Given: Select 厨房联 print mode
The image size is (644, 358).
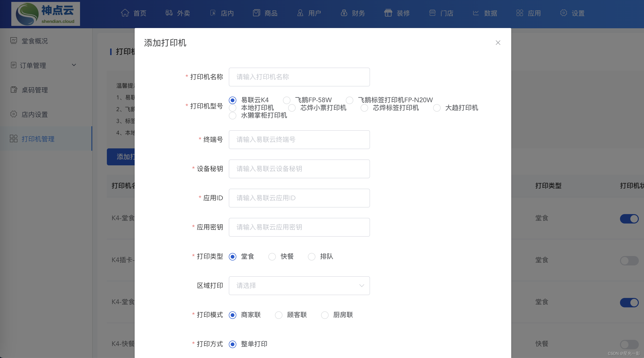Looking at the screenshot, I should [325, 315].
